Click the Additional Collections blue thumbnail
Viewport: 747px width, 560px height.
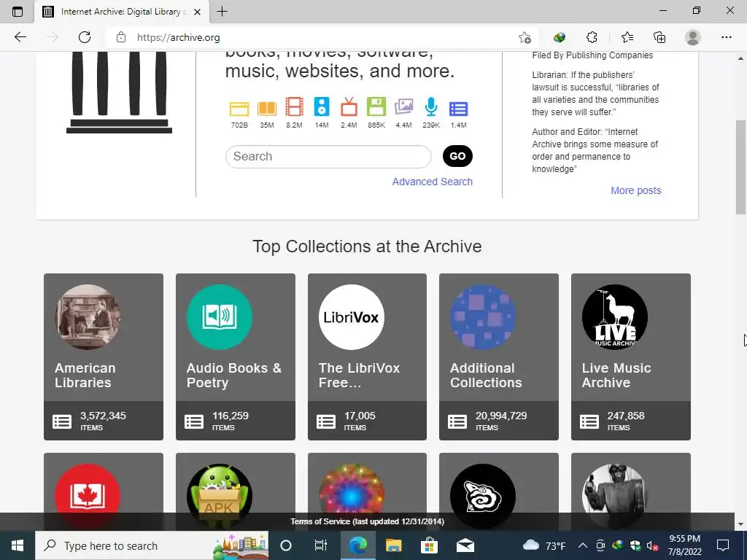[x=483, y=317]
